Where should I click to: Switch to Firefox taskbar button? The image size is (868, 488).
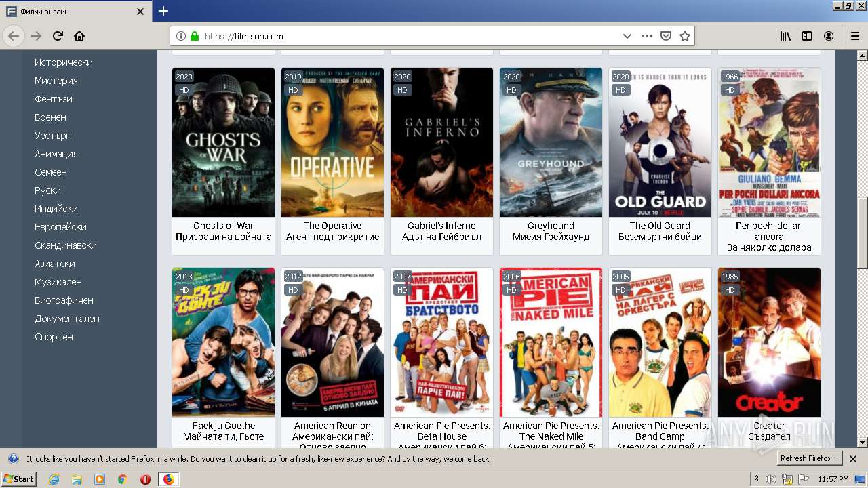coord(168,479)
